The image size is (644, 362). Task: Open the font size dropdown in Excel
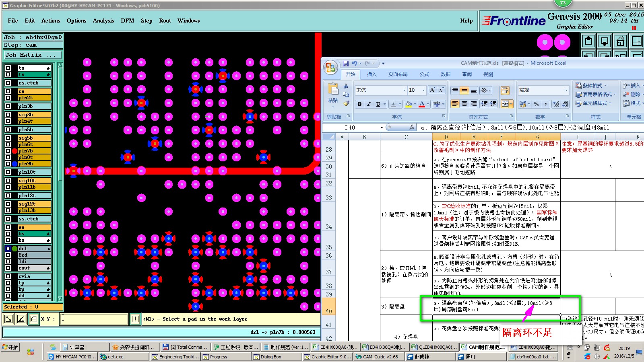click(x=423, y=90)
